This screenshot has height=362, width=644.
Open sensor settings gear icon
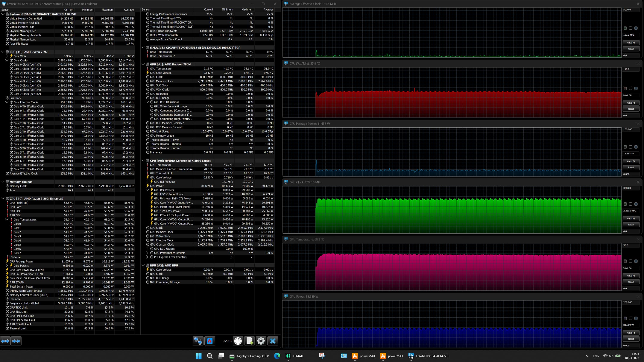[x=261, y=341]
